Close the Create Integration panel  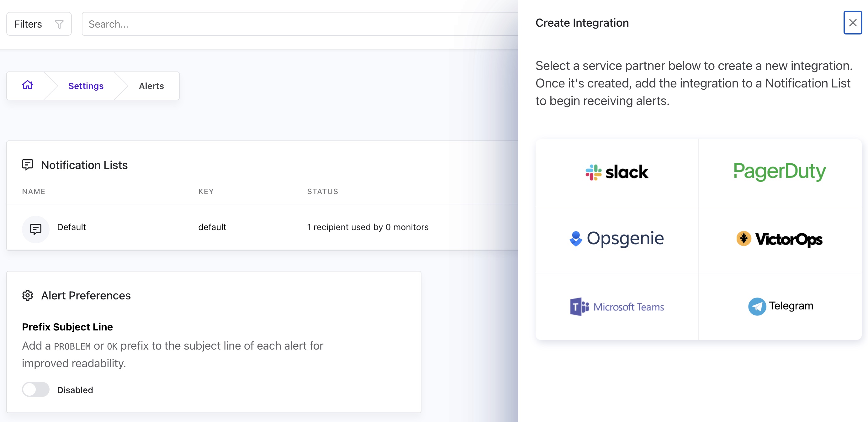(853, 23)
